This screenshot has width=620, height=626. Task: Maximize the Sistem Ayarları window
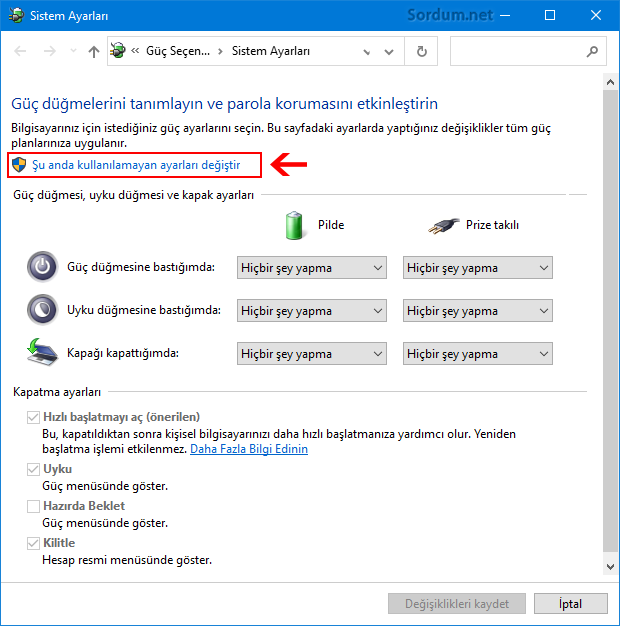[x=550, y=16]
